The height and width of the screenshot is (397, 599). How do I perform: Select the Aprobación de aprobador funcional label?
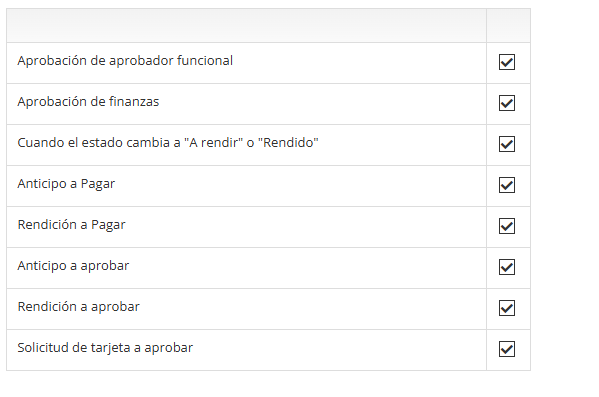(x=125, y=61)
